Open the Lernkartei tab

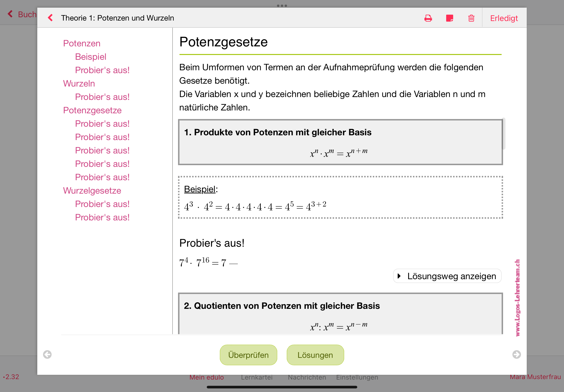[x=257, y=377]
